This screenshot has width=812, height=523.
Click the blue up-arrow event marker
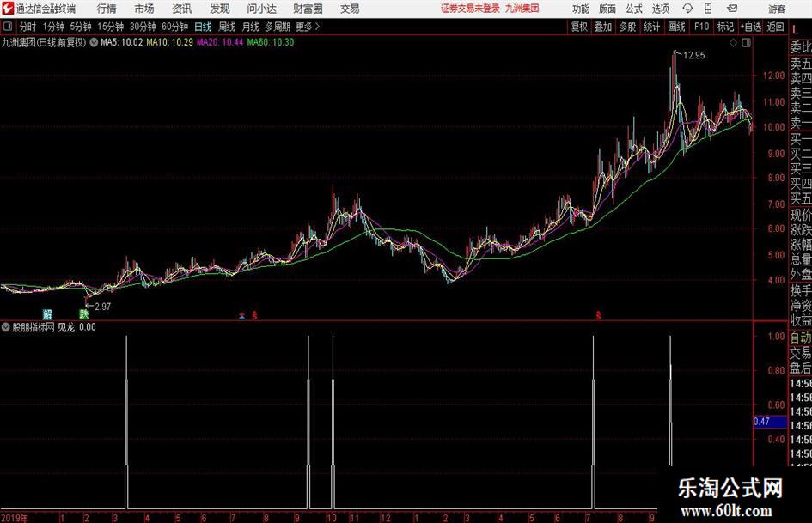pyautogui.click(x=241, y=315)
